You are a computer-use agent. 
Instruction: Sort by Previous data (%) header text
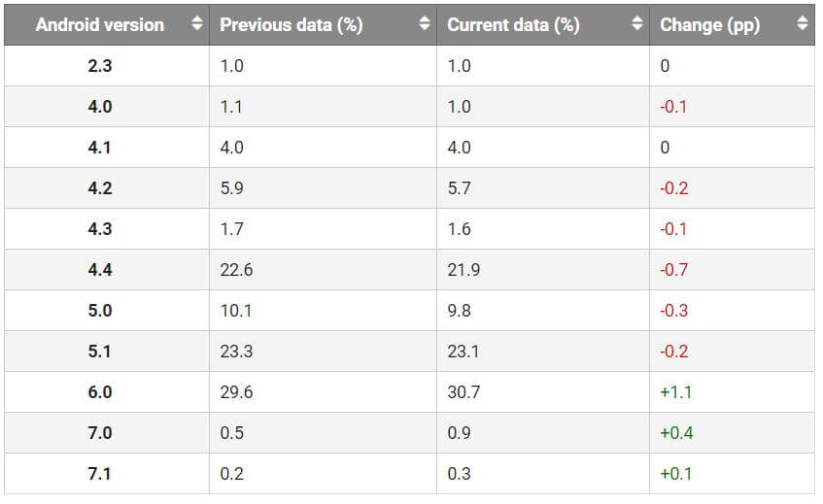pyautogui.click(x=291, y=25)
